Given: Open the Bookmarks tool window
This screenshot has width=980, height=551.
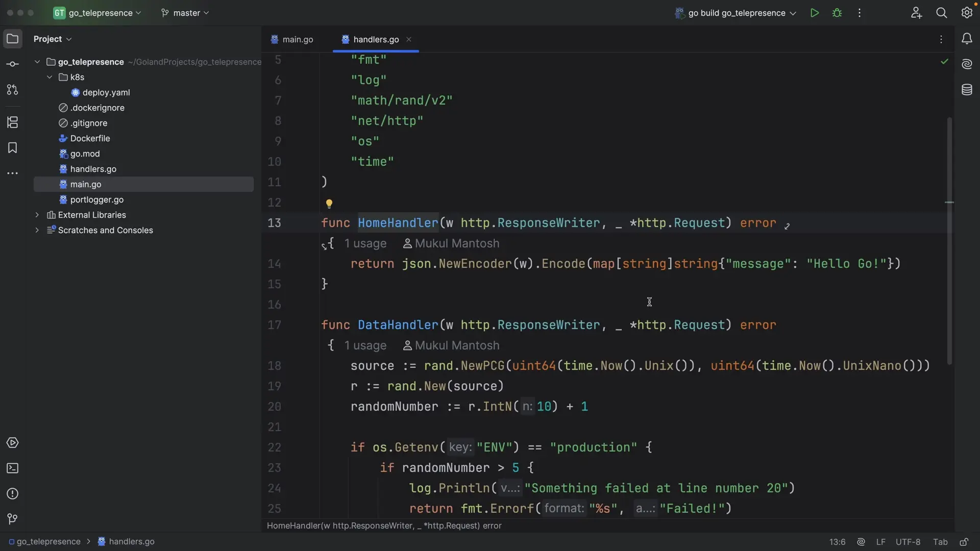Looking at the screenshot, I should (x=13, y=148).
